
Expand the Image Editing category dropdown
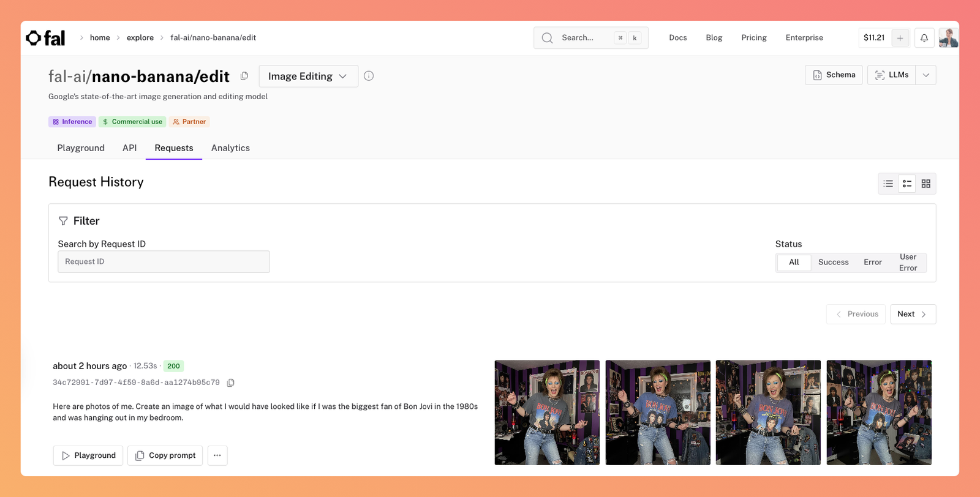pos(308,76)
